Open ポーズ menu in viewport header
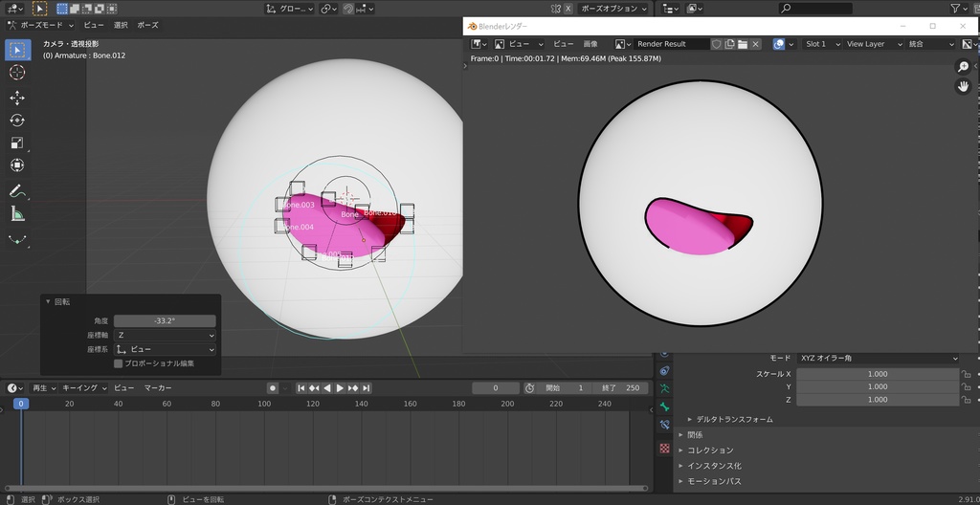This screenshot has height=505, width=980. click(147, 25)
